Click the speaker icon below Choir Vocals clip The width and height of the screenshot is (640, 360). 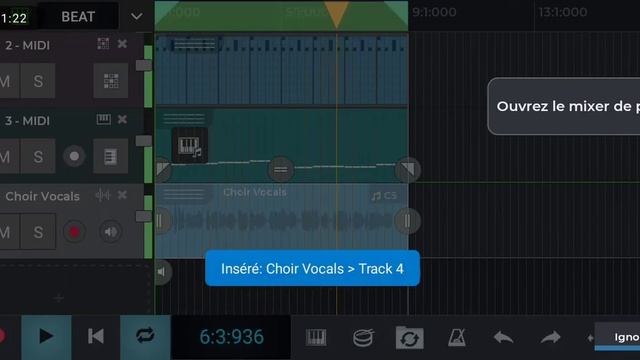click(162, 272)
